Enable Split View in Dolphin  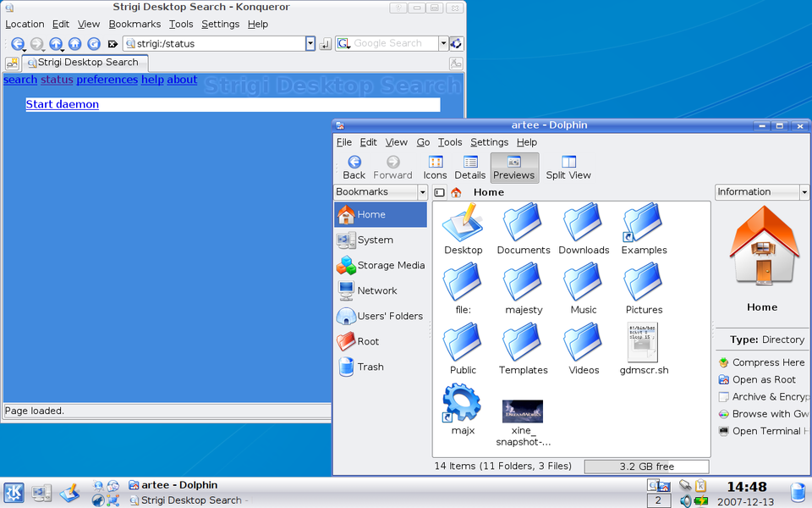[x=568, y=168]
